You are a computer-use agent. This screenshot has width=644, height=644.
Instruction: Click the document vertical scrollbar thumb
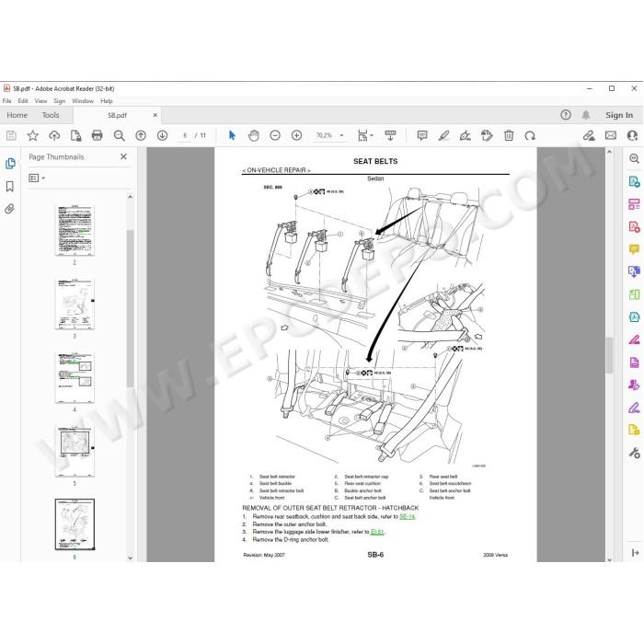[x=609, y=355]
